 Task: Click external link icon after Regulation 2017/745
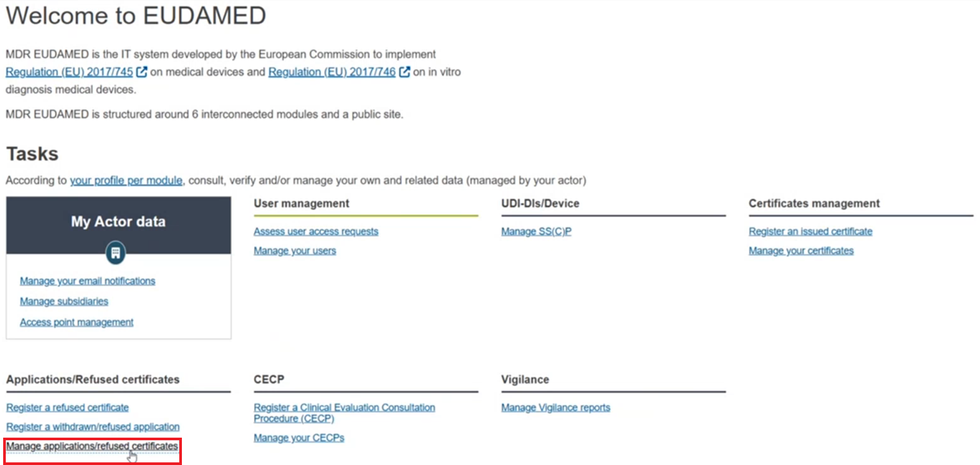(x=141, y=72)
